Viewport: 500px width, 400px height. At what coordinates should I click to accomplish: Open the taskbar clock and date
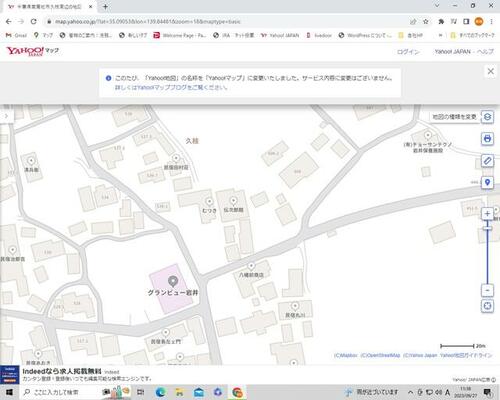pyautogui.click(x=465, y=392)
